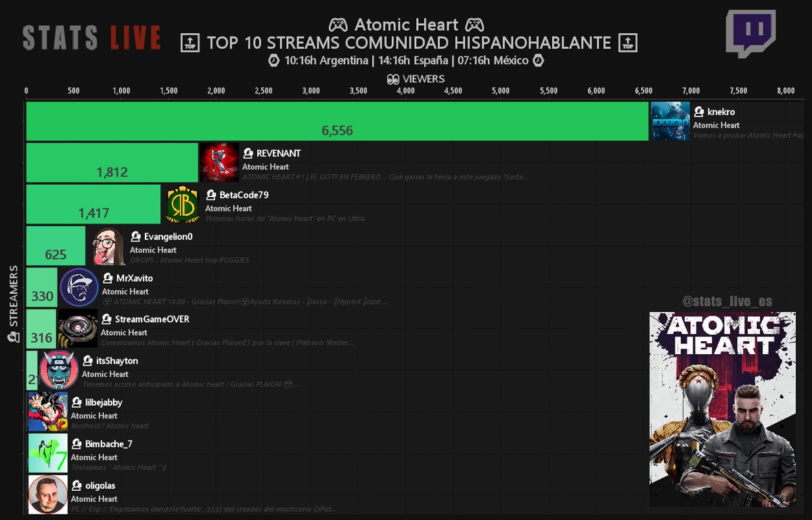812x520 pixels.
Task: Click MrXavito's 330 viewers bar
Action: click(42, 287)
